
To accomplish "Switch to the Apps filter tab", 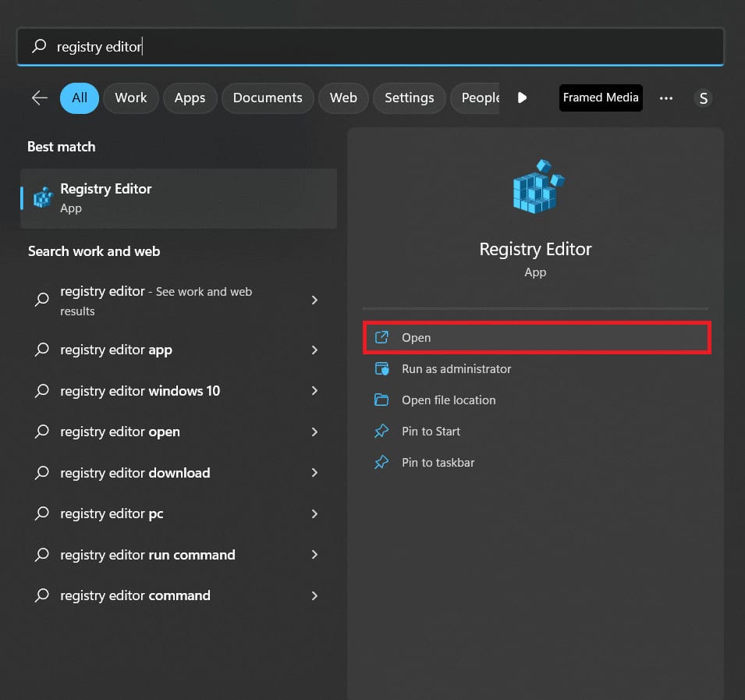I will pyautogui.click(x=190, y=98).
